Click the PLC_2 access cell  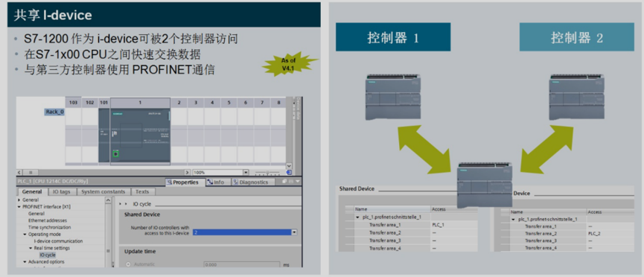pos(610,233)
